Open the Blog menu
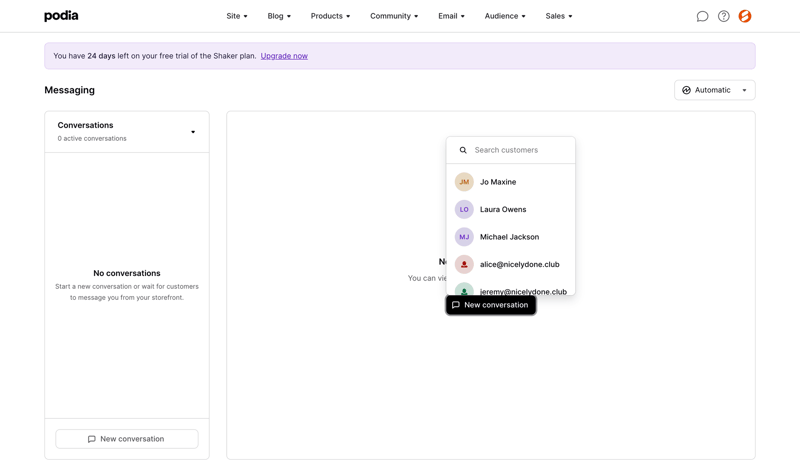Viewport: 800px width, 470px height. click(279, 16)
